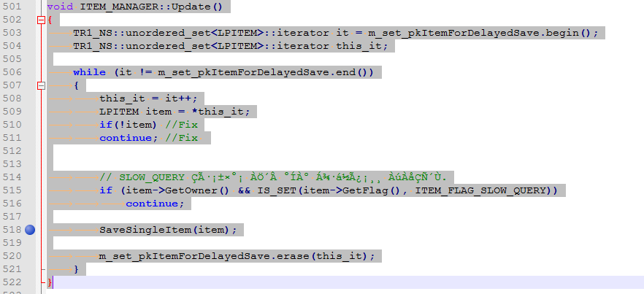Viewport: 644px width, 294px height.
Task: Click the 'continue;' statement on line 516
Action: 155,204
